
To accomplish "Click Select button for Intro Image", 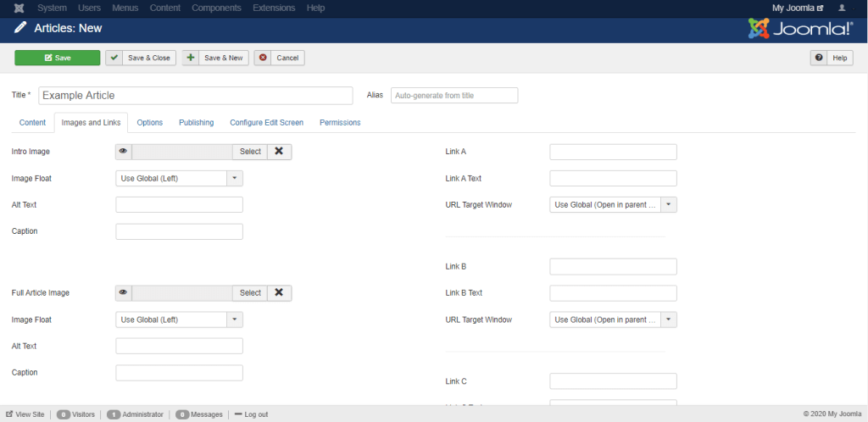I will [x=250, y=152].
